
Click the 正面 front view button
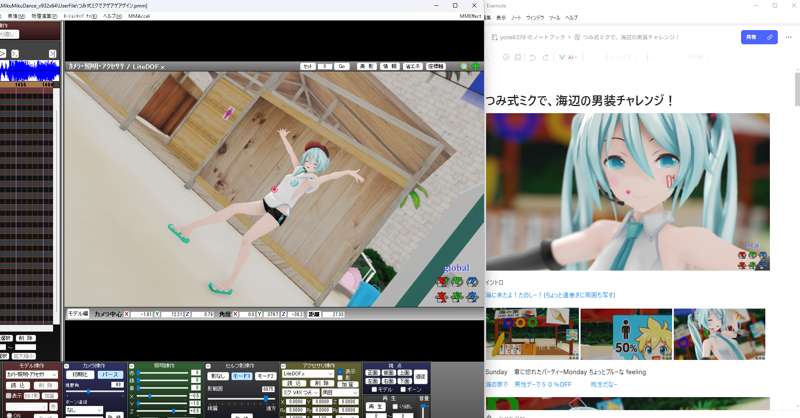(x=373, y=374)
